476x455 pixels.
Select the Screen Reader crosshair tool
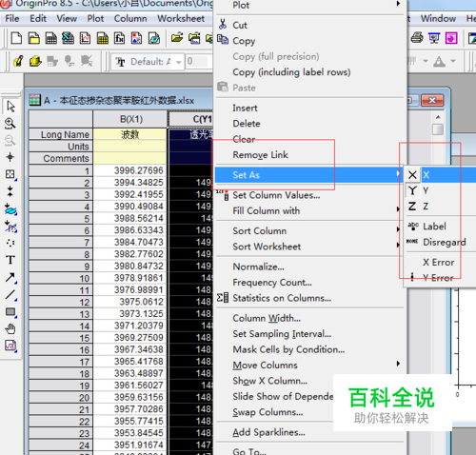click(10, 157)
